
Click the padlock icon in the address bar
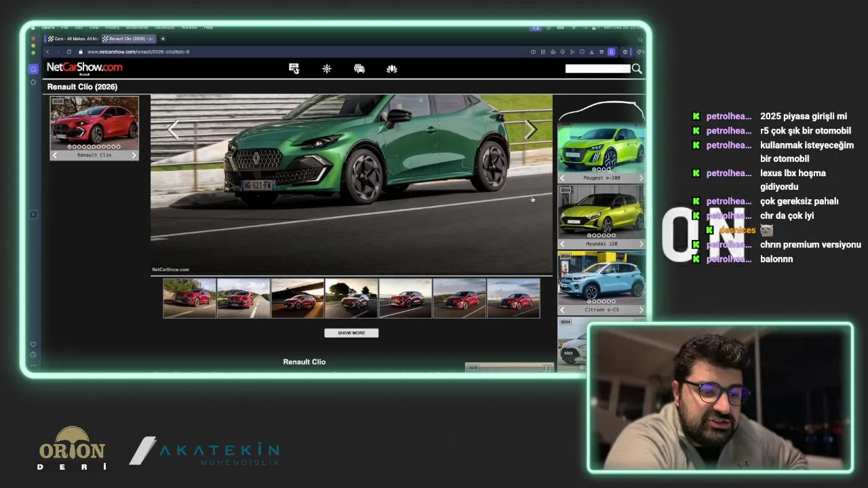coord(81,52)
